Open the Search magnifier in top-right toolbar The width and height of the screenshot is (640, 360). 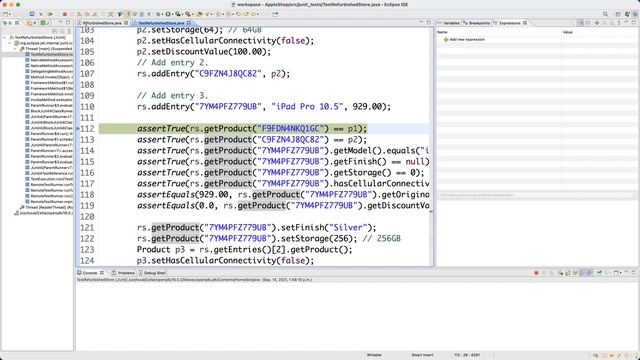tap(605, 14)
